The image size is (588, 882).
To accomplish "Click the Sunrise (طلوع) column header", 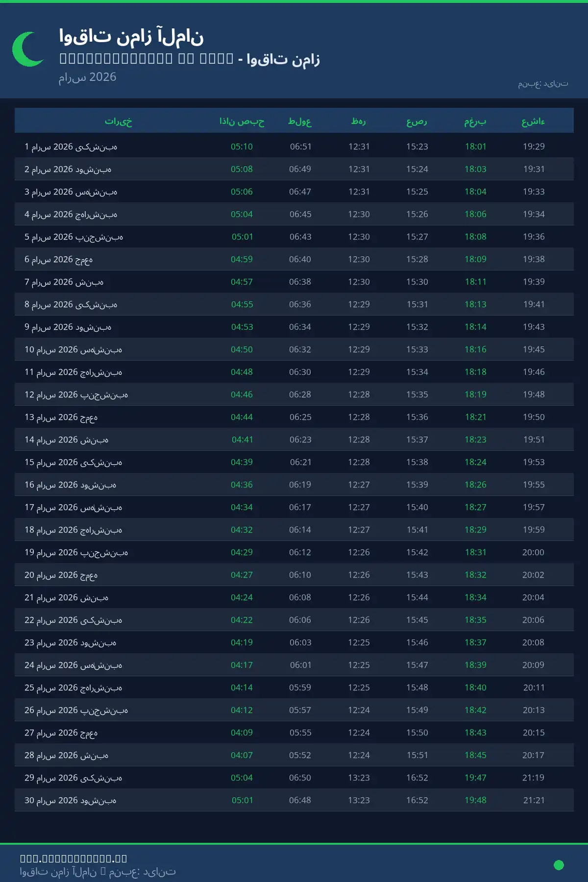I will [300, 121].
